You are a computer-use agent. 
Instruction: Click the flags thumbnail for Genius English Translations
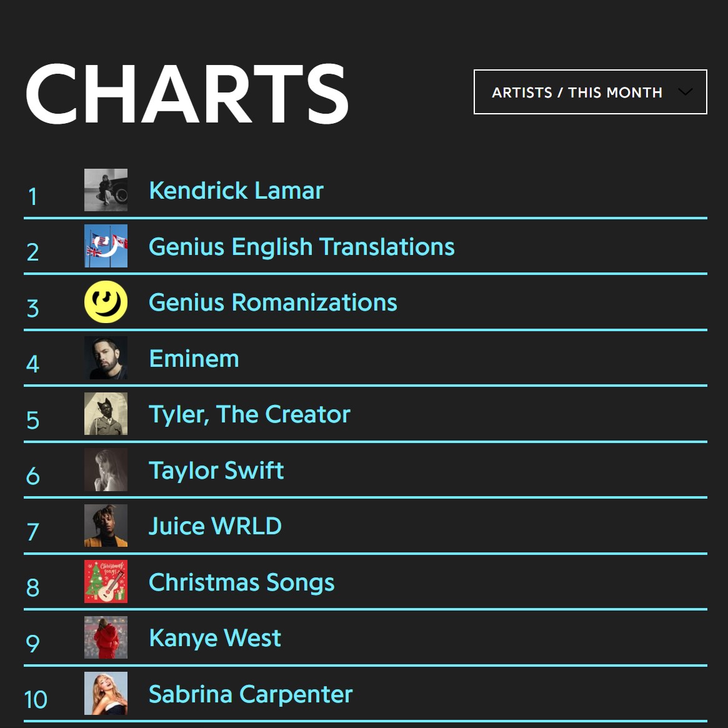[106, 246]
